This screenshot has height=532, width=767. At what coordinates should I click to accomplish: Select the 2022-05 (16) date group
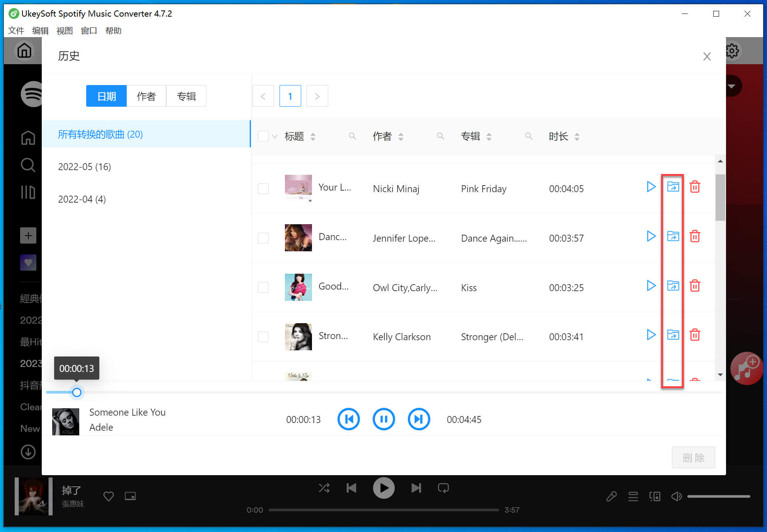pyautogui.click(x=146, y=167)
